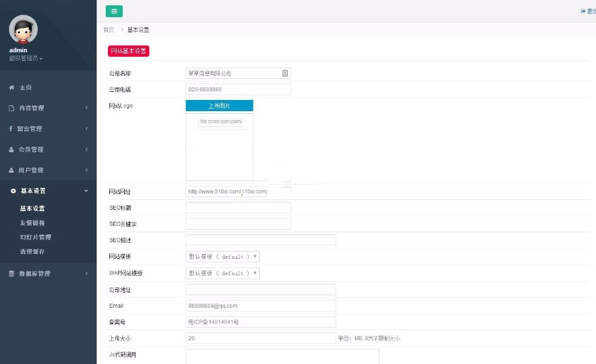Open the 网站模板 template dropdown
Viewport: 596px width, 364px height.
click(223, 257)
